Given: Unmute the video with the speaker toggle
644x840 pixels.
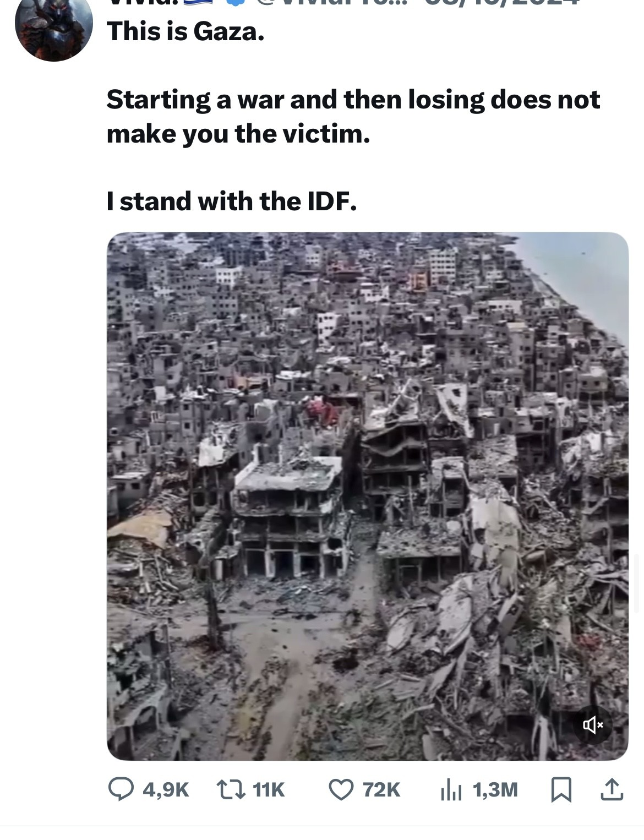Looking at the screenshot, I should [593, 725].
